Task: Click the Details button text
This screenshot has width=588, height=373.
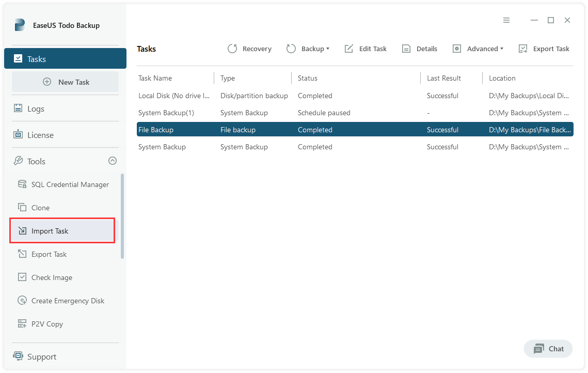Action: point(427,49)
